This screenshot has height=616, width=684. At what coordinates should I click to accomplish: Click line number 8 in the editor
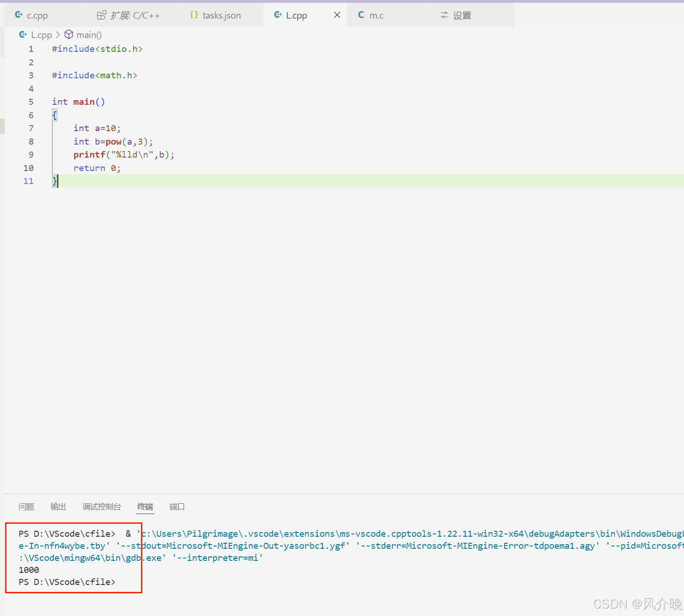click(x=31, y=141)
